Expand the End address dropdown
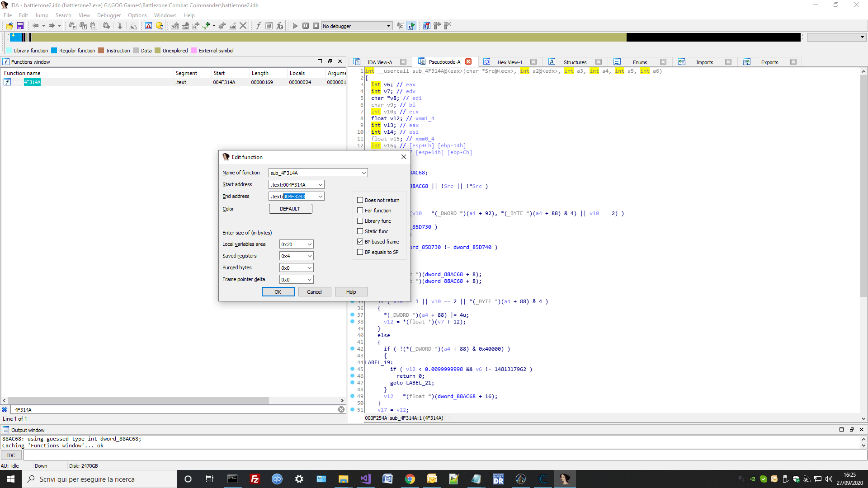This screenshot has height=488, width=868. (x=320, y=197)
